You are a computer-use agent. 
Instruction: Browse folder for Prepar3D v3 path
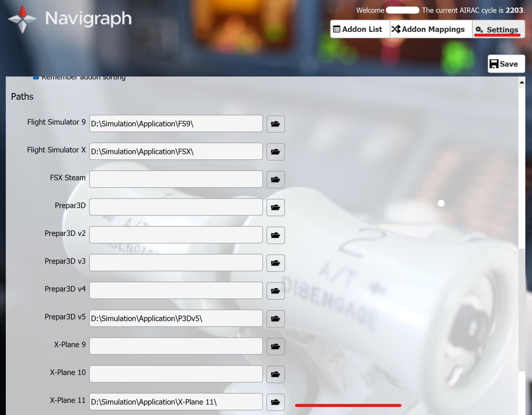coord(275,263)
